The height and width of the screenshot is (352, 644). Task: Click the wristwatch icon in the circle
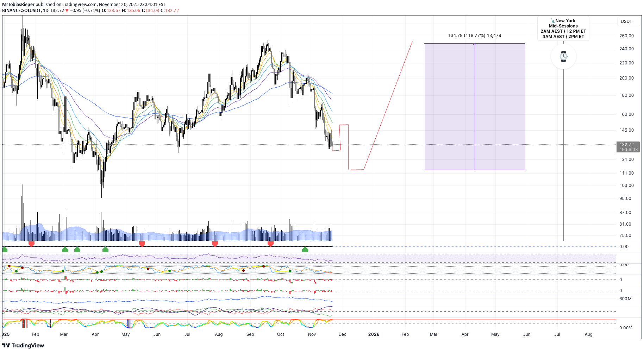563,56
